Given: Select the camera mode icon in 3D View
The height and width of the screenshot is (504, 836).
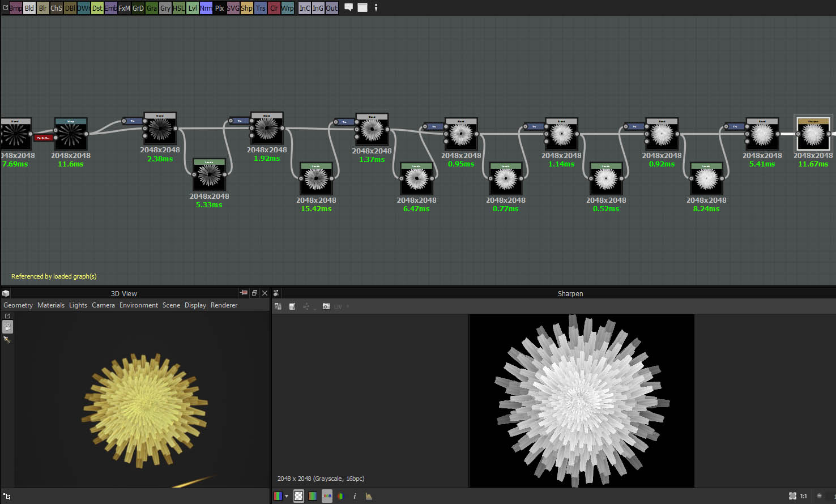Looking at the screenshot, I should 7,327.
